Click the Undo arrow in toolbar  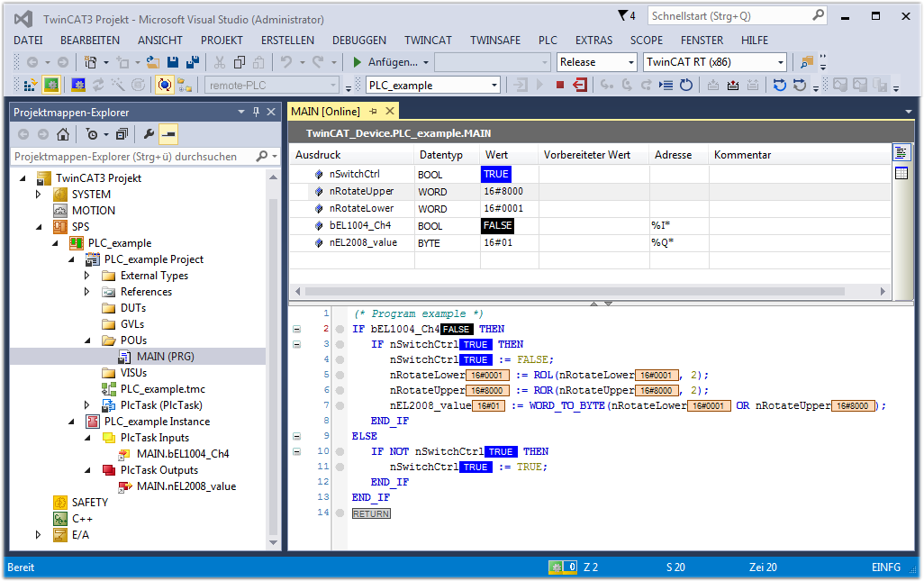coord(285,62)
